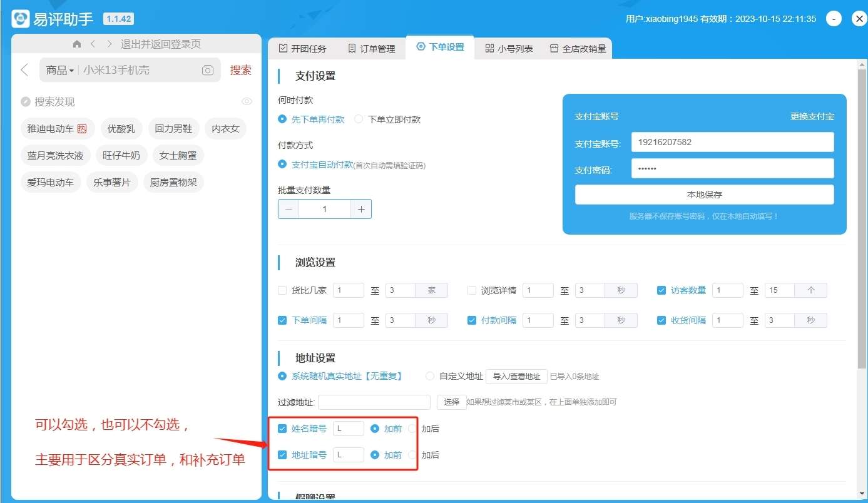Toggle 下单间隔 checkbox
Viewport: 868px width, 503px height.
point(282,320)
